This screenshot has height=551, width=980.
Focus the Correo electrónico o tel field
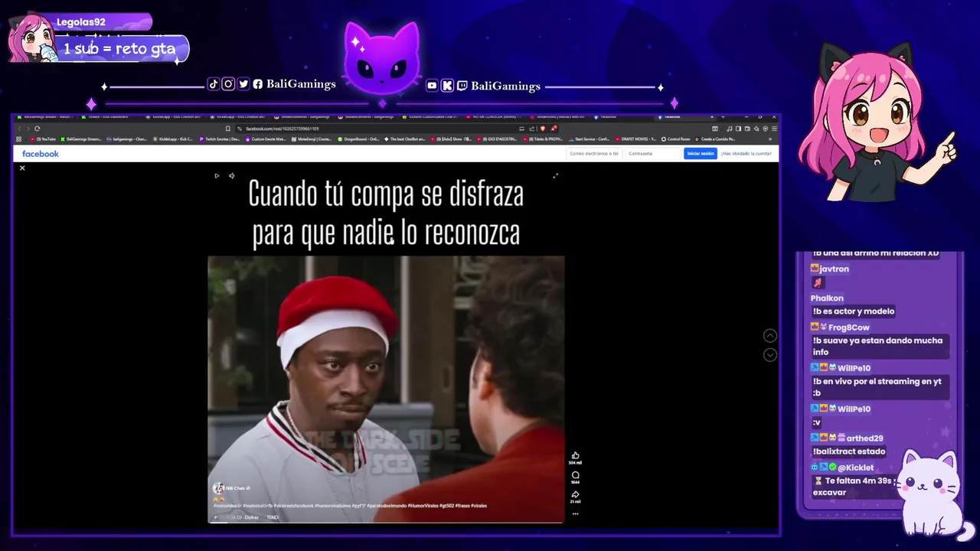[594, 154]
